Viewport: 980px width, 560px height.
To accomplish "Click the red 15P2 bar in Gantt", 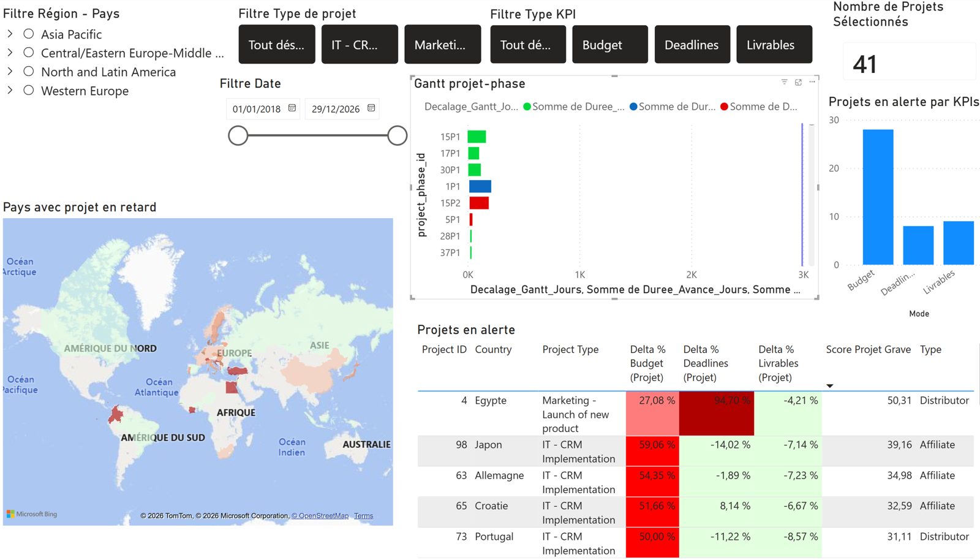I will click(x=479, y=203).
